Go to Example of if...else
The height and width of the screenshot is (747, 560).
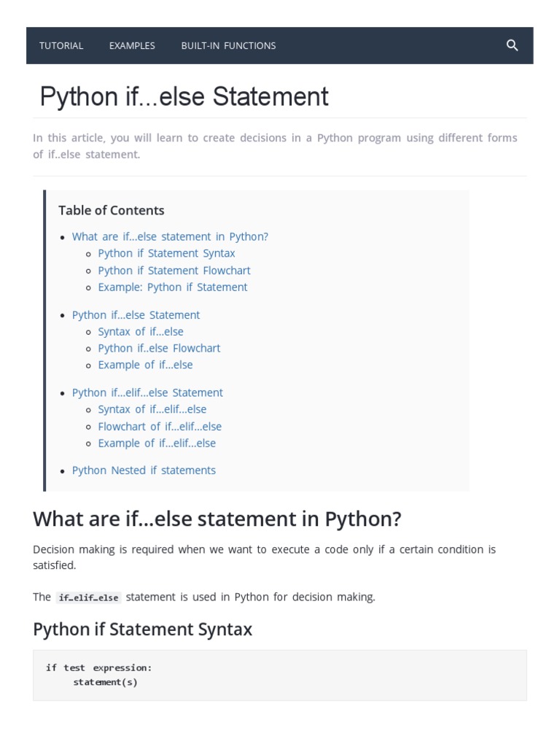point(145,365)
